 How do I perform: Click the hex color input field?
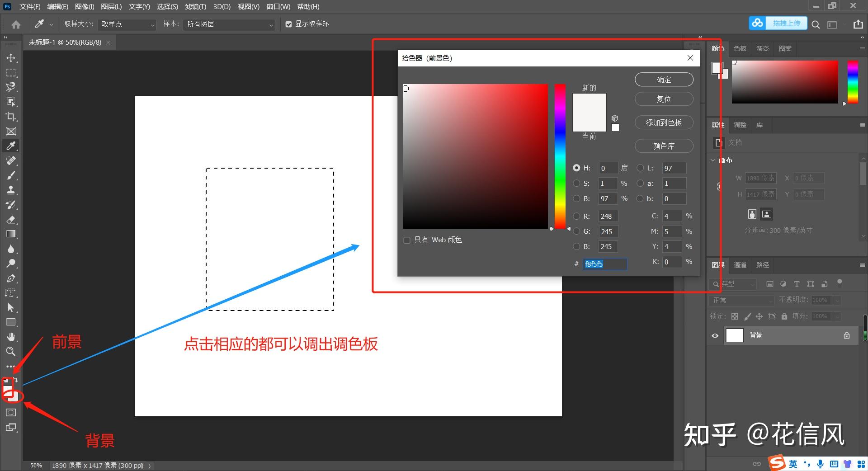pyautogui.click(x=604, y=264)
